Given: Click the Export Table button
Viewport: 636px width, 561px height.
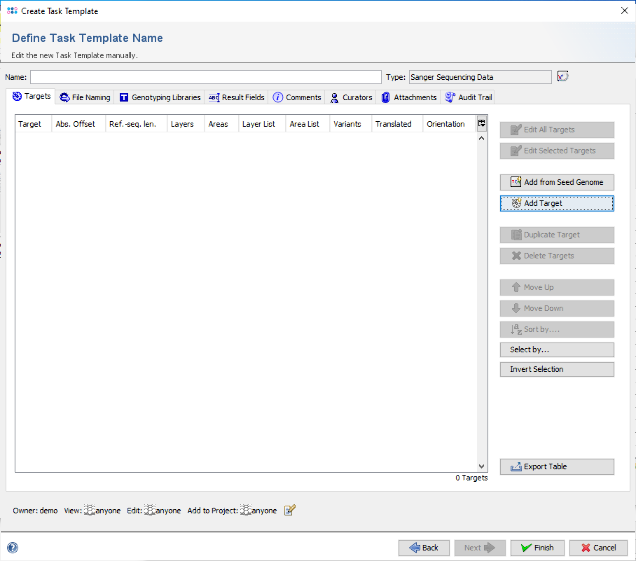Looking at the screenshot, I should click(557, 466).
